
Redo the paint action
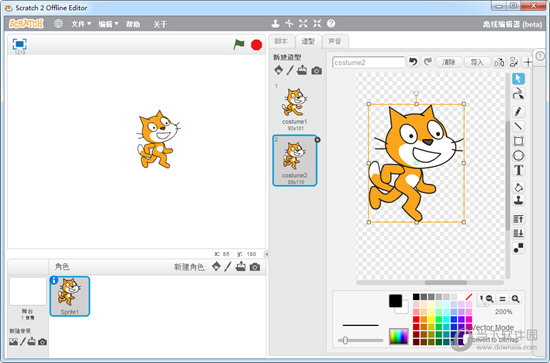coord(427,62)
